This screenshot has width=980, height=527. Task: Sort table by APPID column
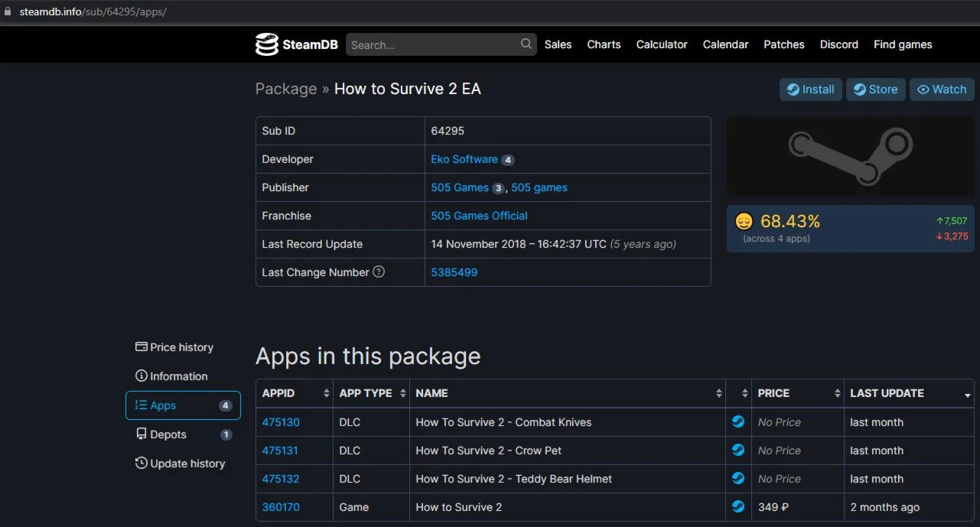coord(295,393)
